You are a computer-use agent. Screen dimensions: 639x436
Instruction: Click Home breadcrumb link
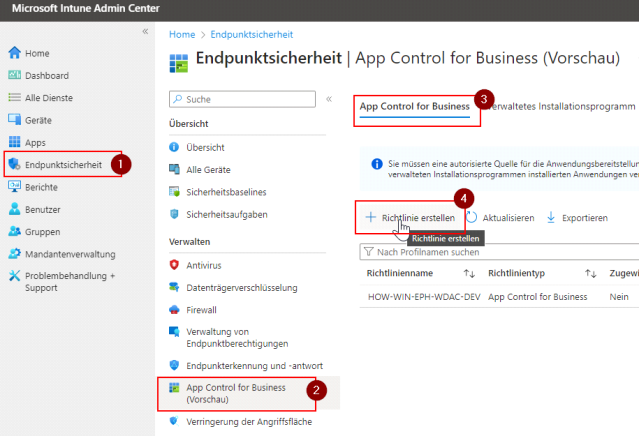tap(182, 35)
